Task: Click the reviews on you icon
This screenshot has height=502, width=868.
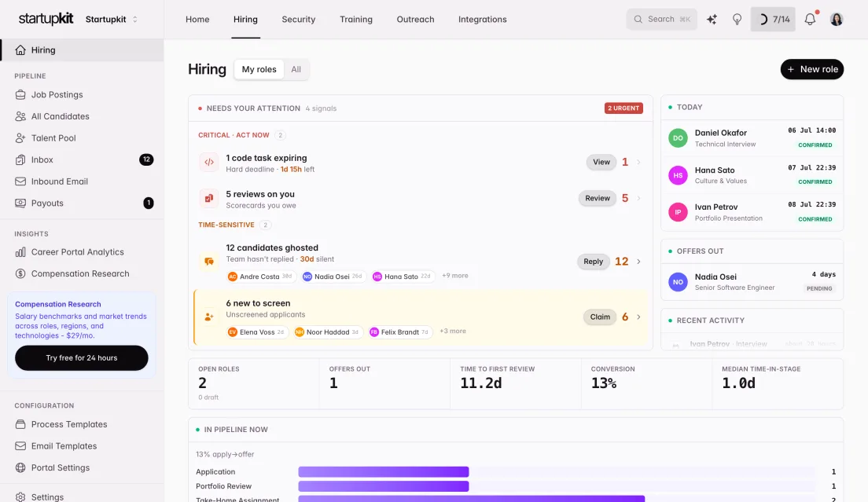Action: [208, 199]
